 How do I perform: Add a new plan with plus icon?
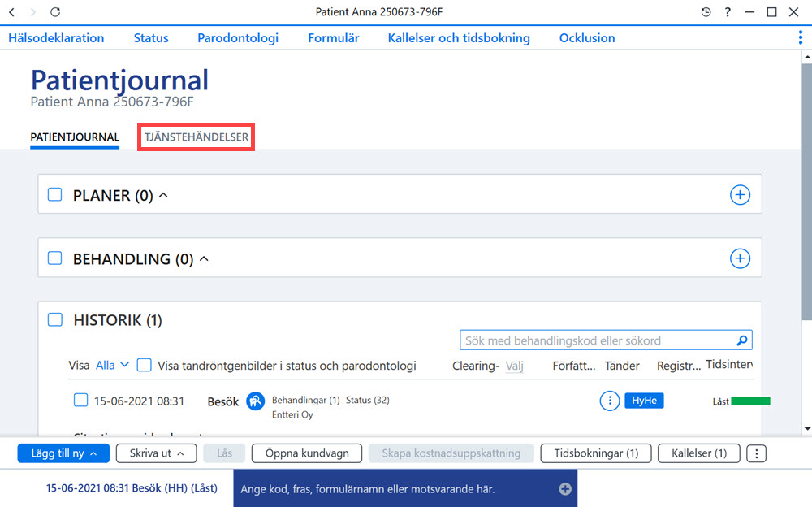click(x=740, y=195)
